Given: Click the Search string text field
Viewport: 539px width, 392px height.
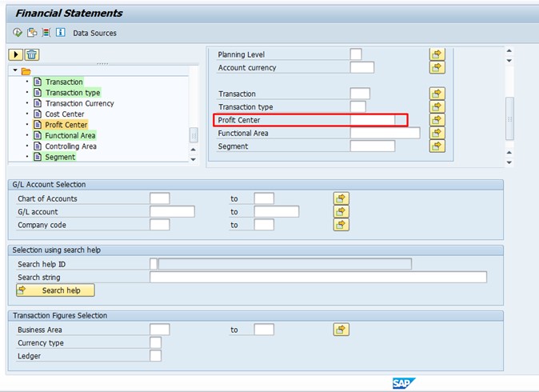Looking at the screenshot, I should pyautogui.click(x=317, y=278).
